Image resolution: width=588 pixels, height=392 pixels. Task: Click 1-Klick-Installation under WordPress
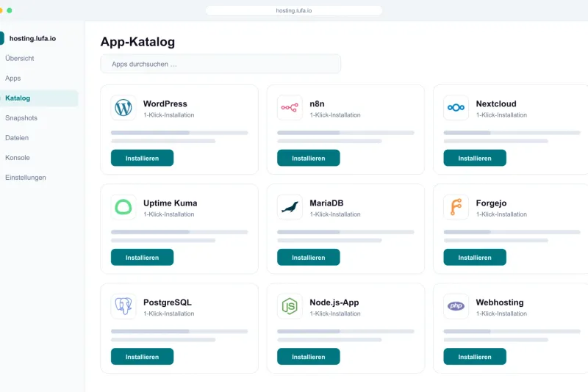(x=169, y=115)
